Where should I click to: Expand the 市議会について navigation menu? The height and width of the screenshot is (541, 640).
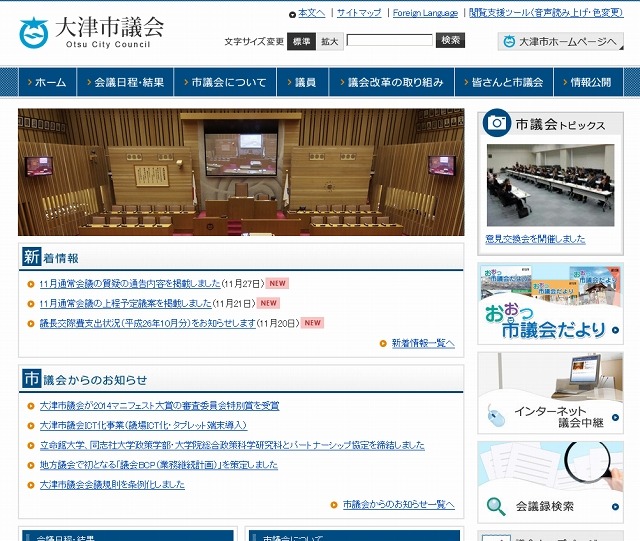227,83
